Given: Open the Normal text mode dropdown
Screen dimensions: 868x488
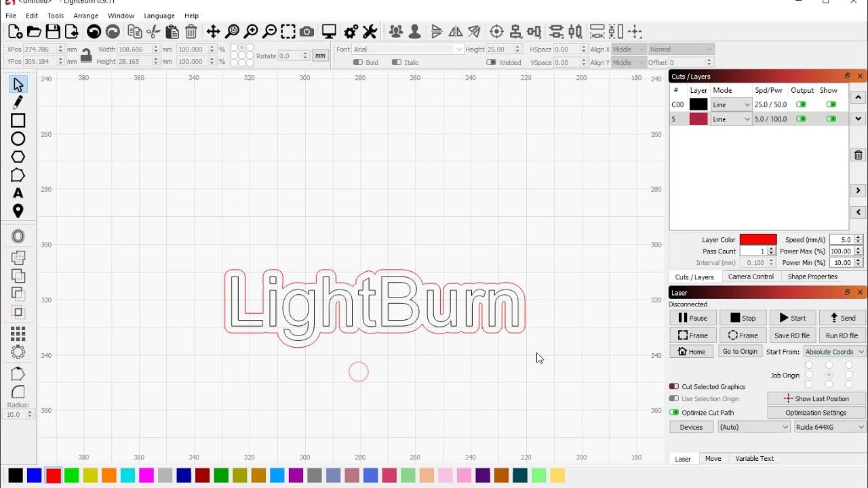Looking at the screenshot, I should point(681,49).
